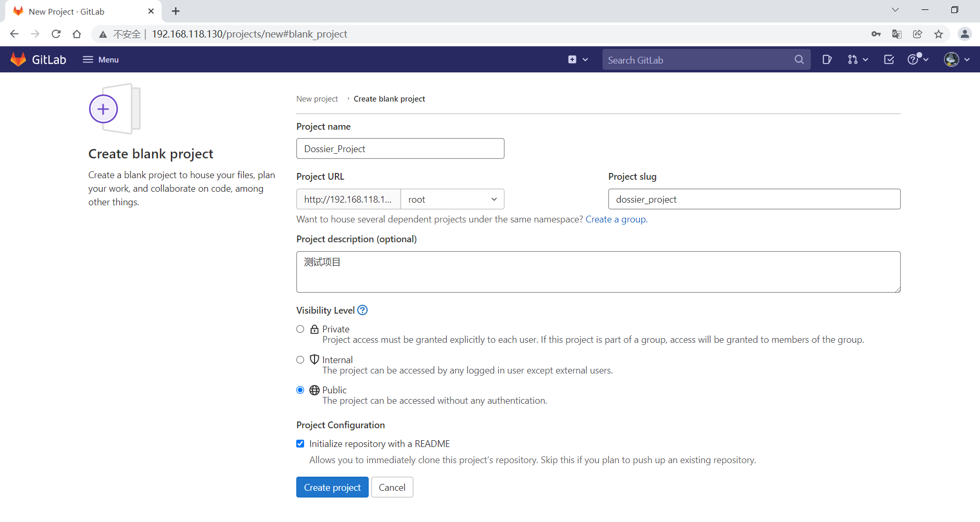
Task: Click the browser back arrow
Action: (x=14, y=34)
